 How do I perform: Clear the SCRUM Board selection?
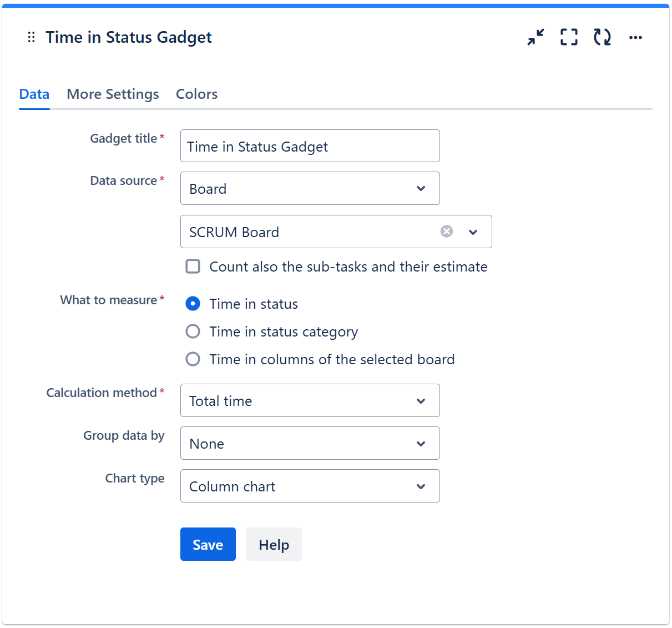tap(447, 232)
